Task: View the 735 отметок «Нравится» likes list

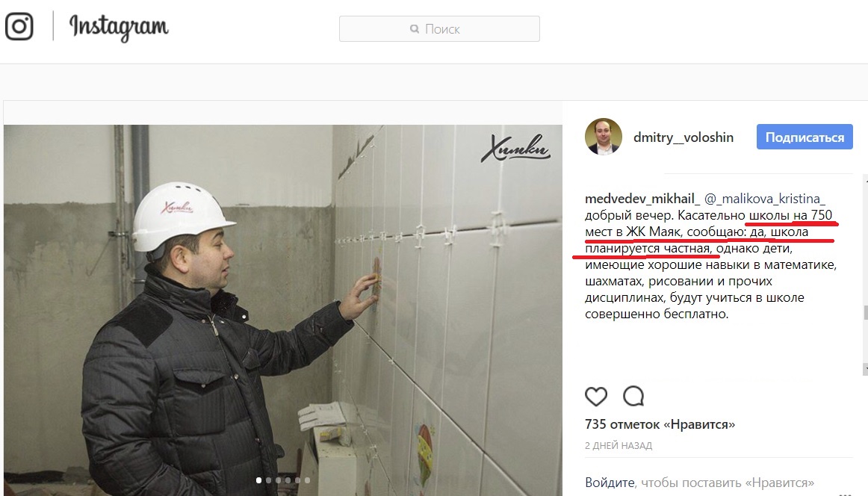Action: click(660, 424)
